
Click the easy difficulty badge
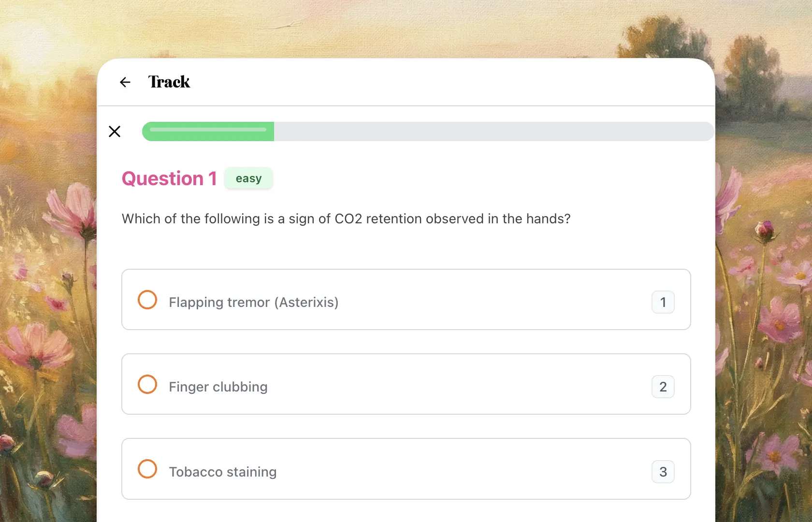(x=248, y=178)
